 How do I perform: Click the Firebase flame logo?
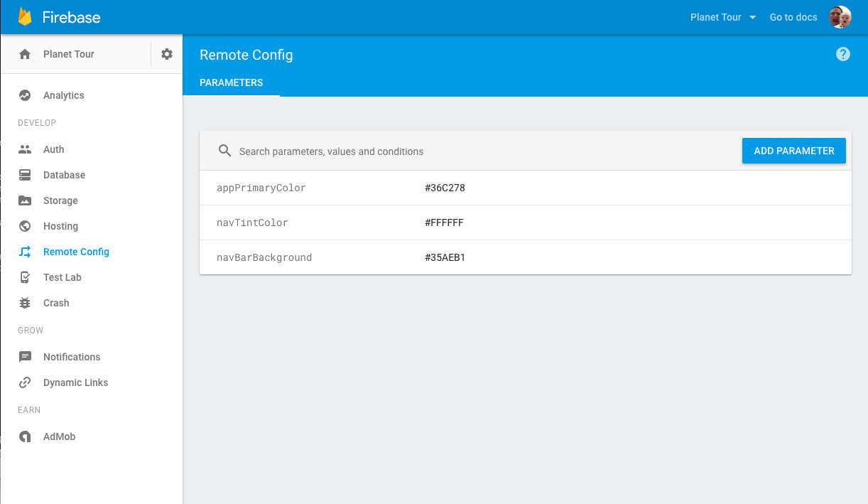click(25, 16)
